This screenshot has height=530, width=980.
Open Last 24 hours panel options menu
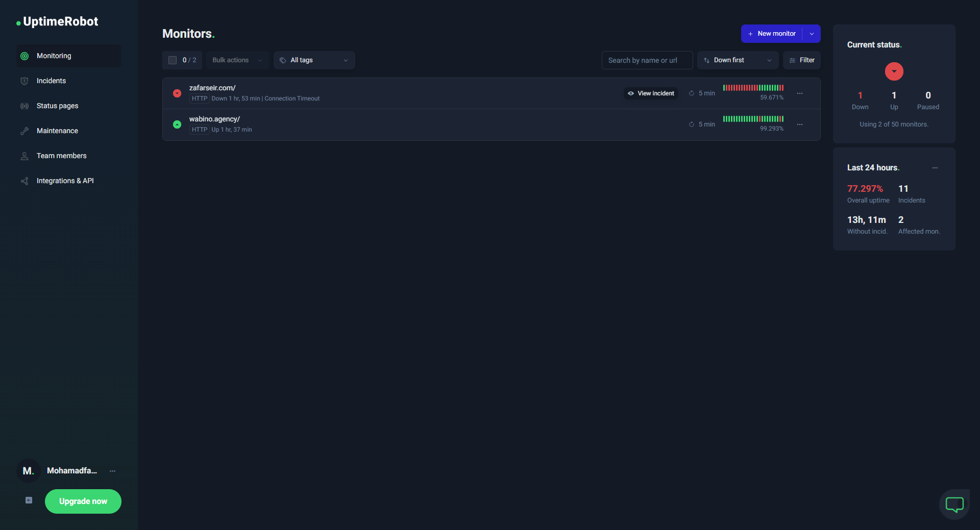click(x=935, y=168)
